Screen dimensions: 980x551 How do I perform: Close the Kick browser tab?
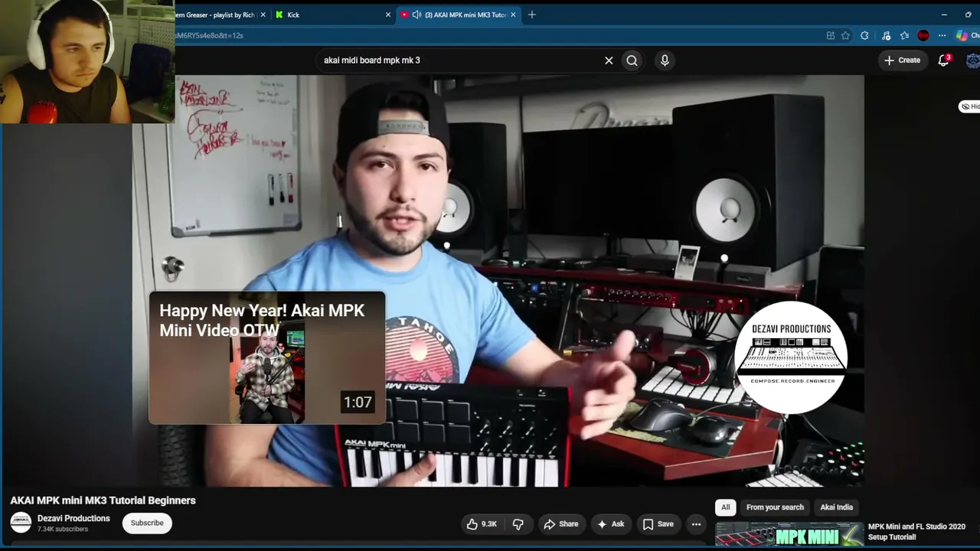coord(388,15)
